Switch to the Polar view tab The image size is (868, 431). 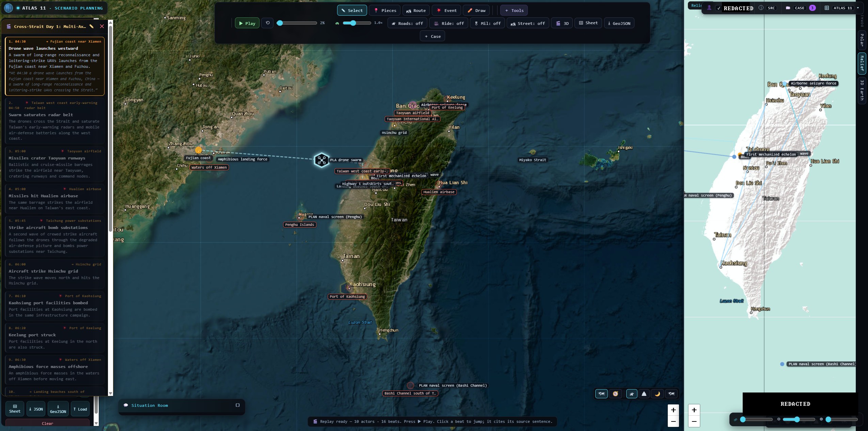(862, 40)
